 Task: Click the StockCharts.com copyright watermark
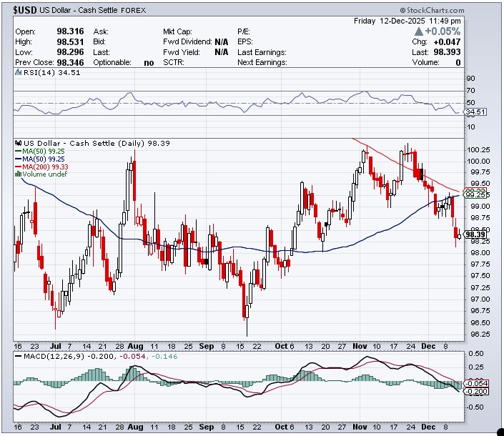[x=432, y=11]
